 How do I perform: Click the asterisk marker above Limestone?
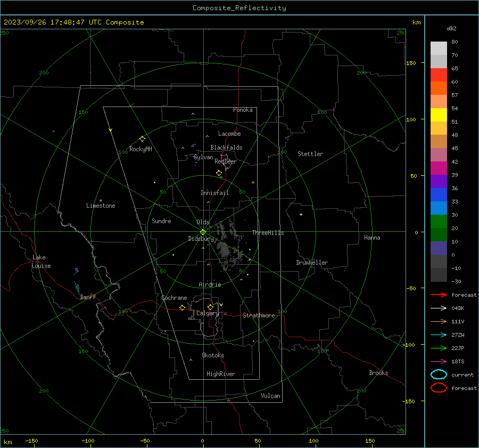[101, 201]
